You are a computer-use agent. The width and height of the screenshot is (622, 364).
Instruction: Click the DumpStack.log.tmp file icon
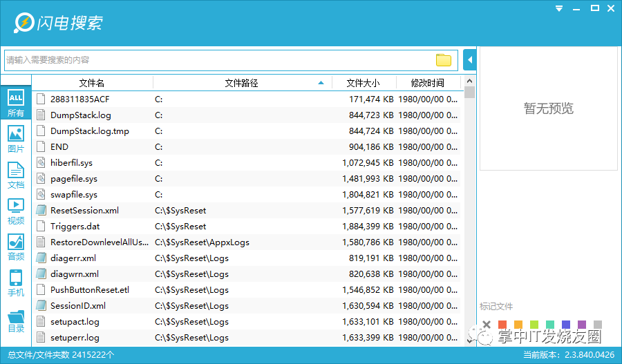click(41, 131)
